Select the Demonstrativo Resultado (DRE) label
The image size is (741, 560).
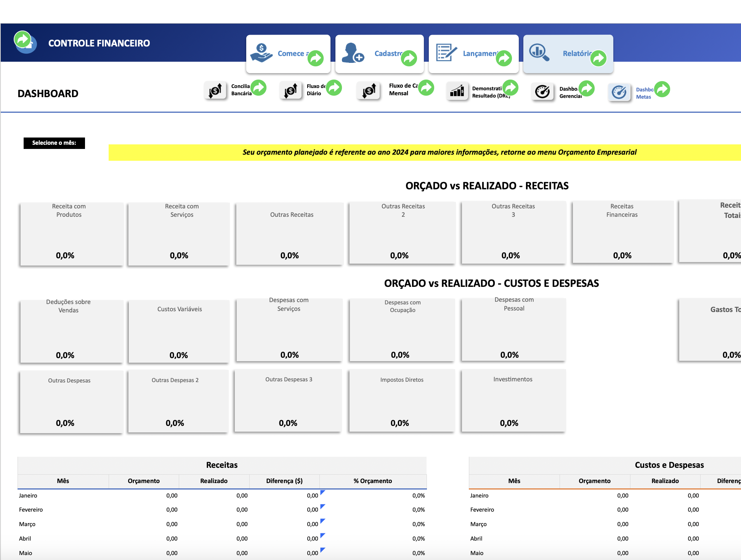click(x=491, y=92)
